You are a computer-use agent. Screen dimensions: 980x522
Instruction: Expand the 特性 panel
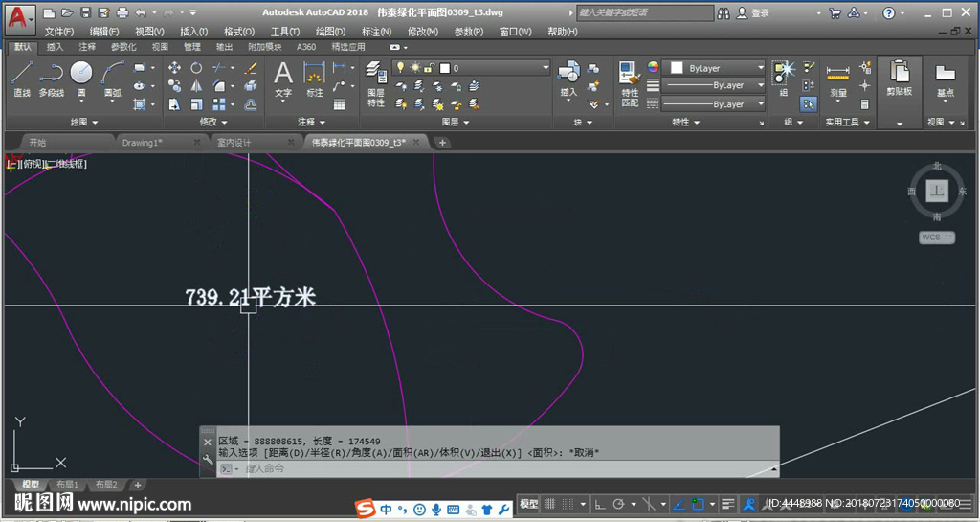(685, 122)
